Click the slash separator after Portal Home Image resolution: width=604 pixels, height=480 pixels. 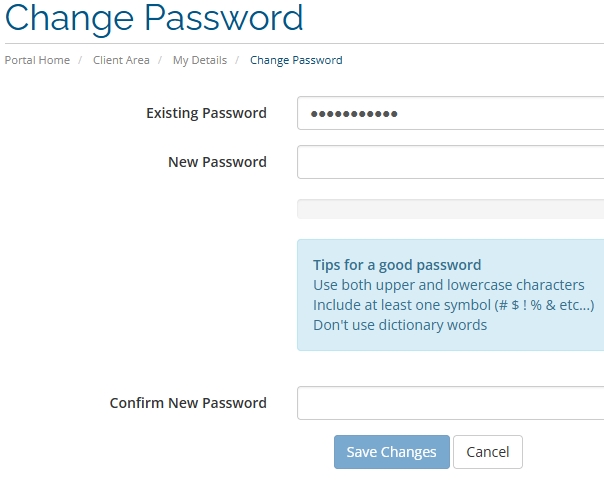tap(81, 60)
